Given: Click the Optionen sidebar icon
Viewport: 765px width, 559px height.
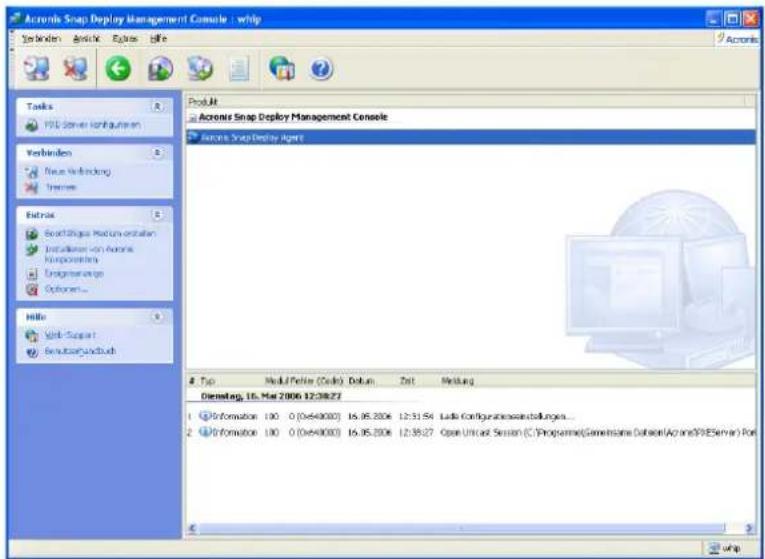Looking at the screenshot, I should (32, 290).
